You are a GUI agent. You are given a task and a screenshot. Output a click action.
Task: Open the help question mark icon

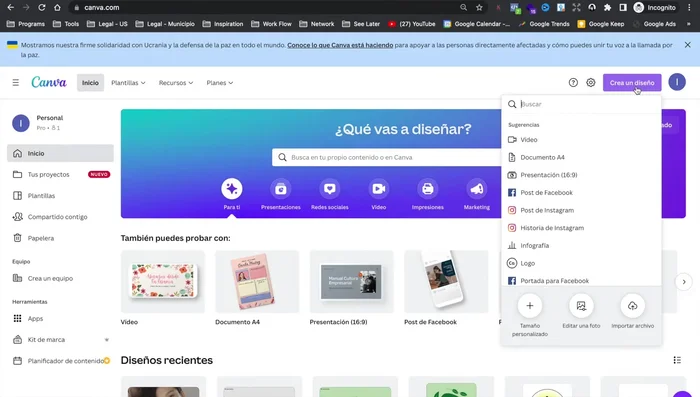click(573, 83)
